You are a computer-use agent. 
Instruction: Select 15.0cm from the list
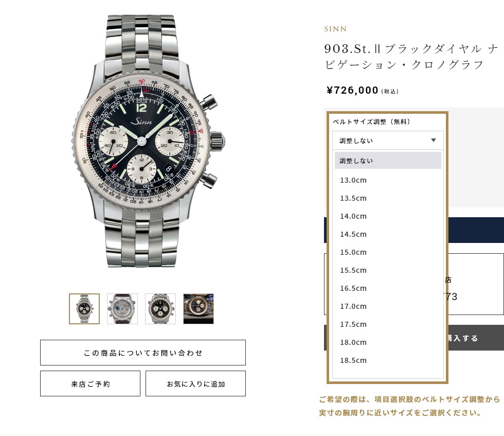388,252
